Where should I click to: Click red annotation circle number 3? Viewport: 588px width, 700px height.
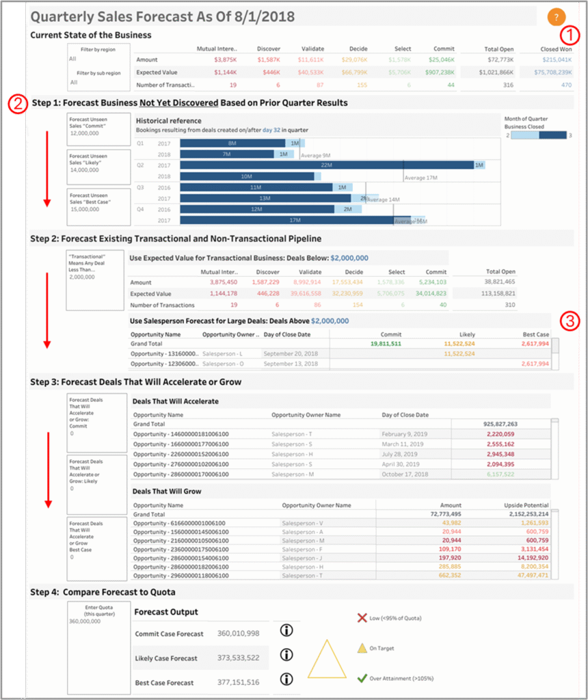point(570,320)
